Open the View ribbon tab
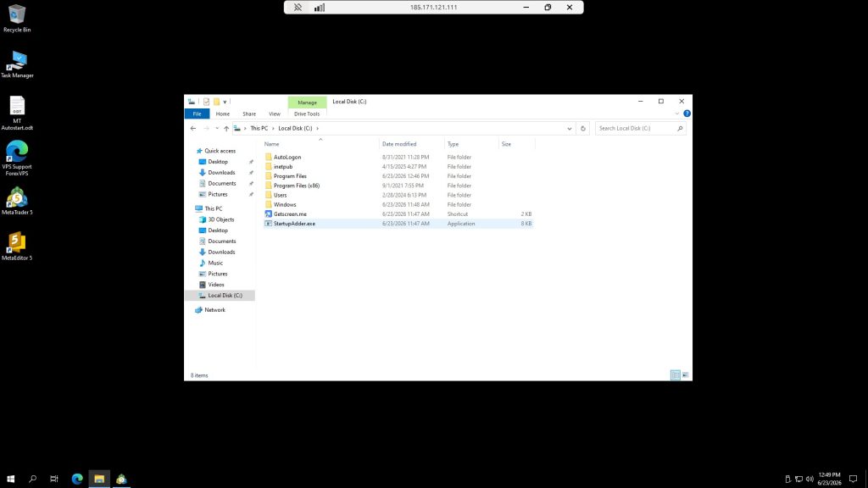 click(x=275, y=114)
